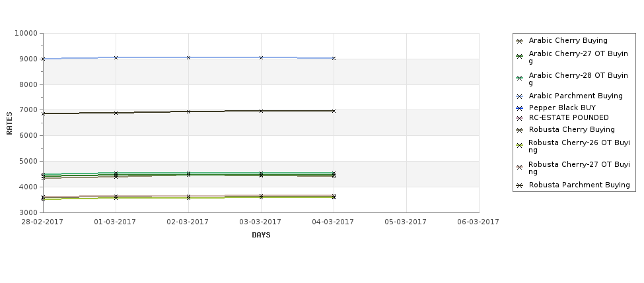Screen dimensions: 644x283
Task: Click the Robusta Cherry-27 OT Buying legend marker
Action: (x=520, y=167)
